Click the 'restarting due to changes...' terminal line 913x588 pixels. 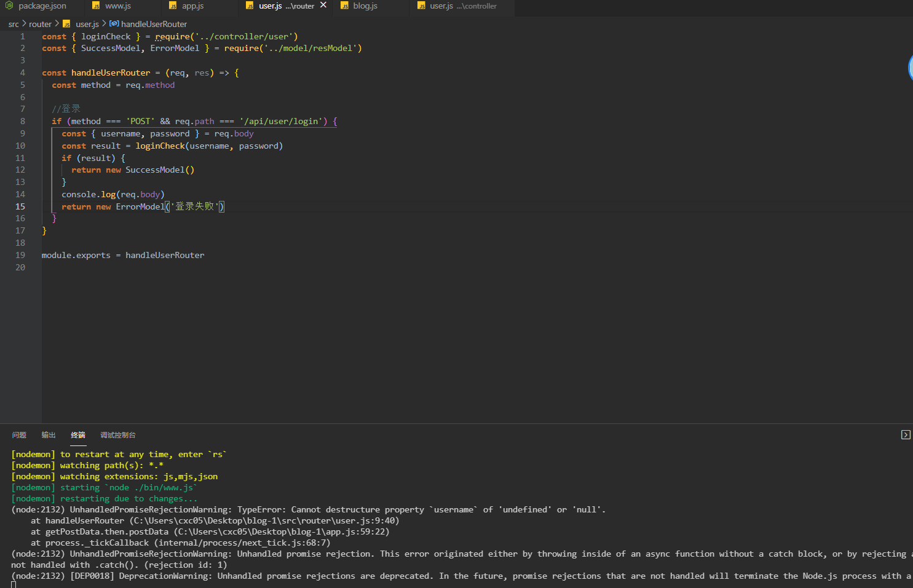click(105, 499)
